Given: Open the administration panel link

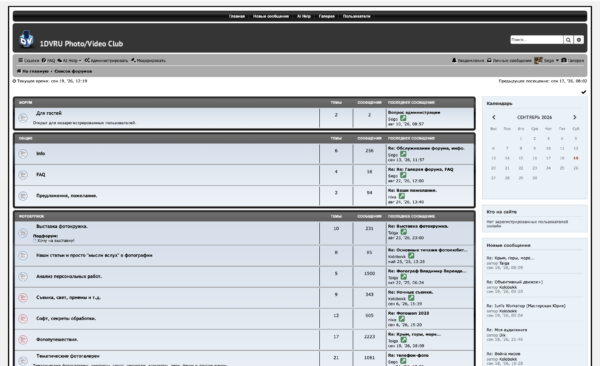Looking at the screenshot, I should point(106,60).
